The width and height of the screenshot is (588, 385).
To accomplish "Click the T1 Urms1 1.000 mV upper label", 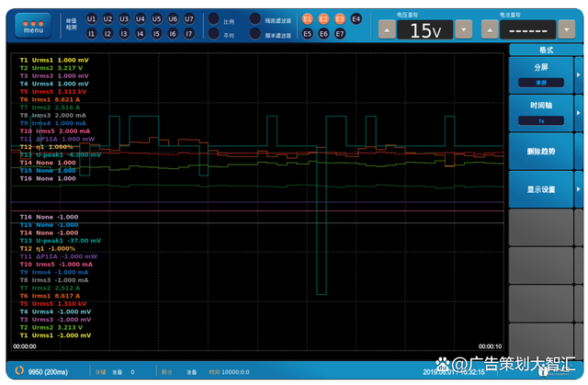I will tap(54, 60).
